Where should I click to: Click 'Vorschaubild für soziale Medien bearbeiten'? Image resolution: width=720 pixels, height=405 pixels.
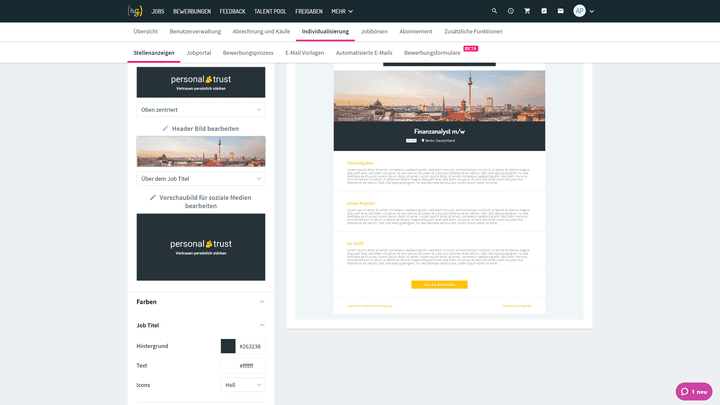pos(201,201)
